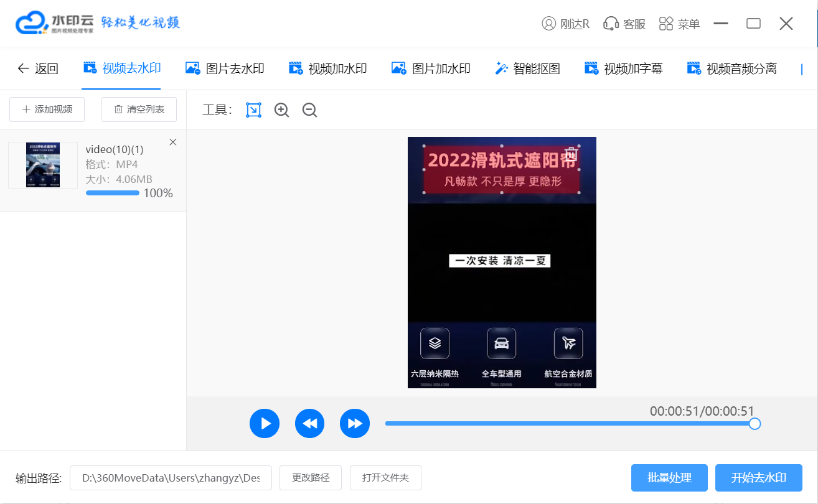Click the video timeline slider handle
The height and width of the screenshot is (504, 818).
(x=755, y=424)
